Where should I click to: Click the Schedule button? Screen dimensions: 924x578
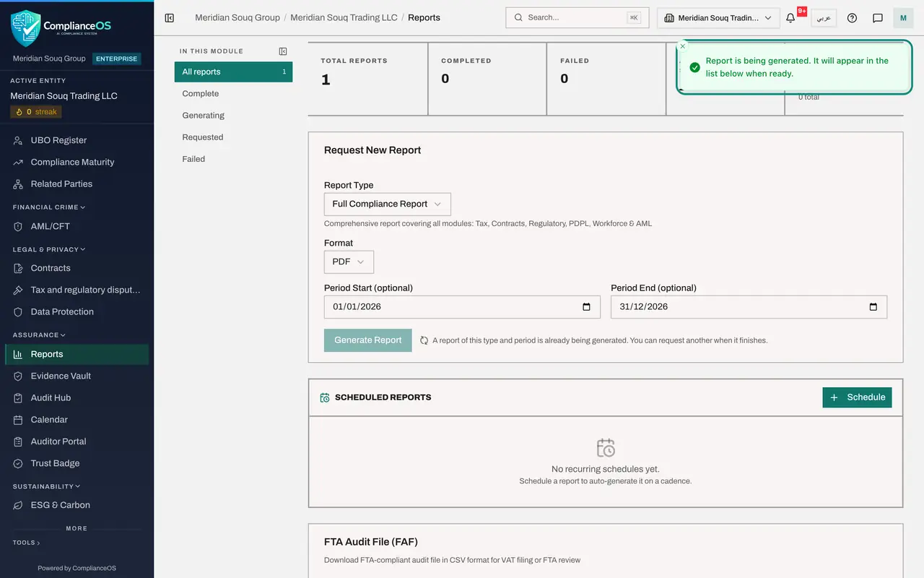[857, 397]
